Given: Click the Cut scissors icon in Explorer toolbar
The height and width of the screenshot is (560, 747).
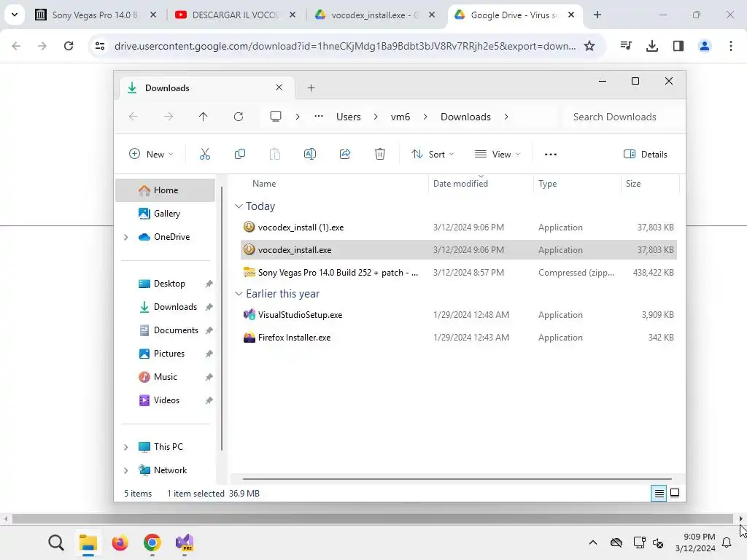Looking at the screenshot, I should pyautogui.click(x=205, y=154).
